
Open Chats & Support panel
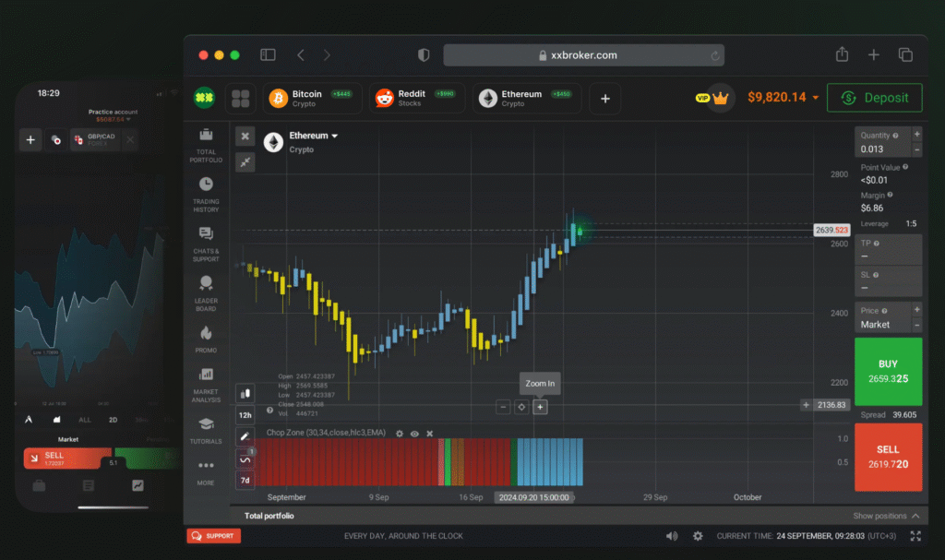(206, 244)
